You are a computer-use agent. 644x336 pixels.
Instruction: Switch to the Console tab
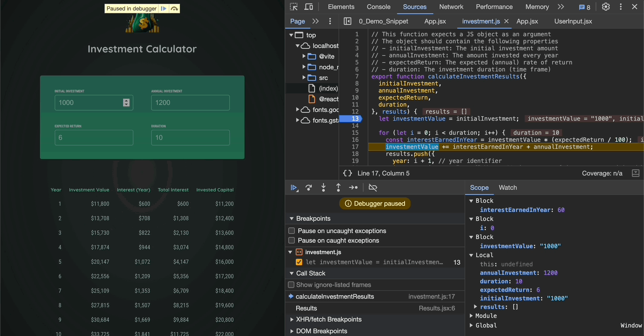click(379, 7)
